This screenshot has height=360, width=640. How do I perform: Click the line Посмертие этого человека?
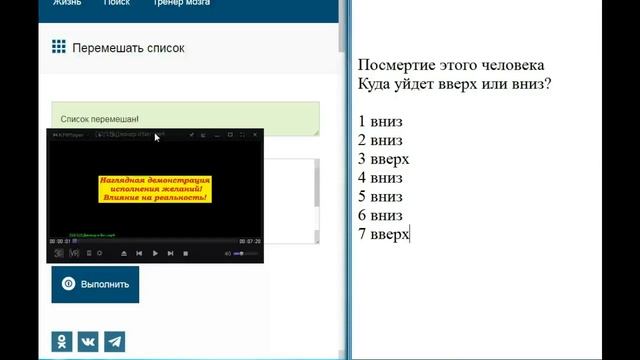click(451, 65)
